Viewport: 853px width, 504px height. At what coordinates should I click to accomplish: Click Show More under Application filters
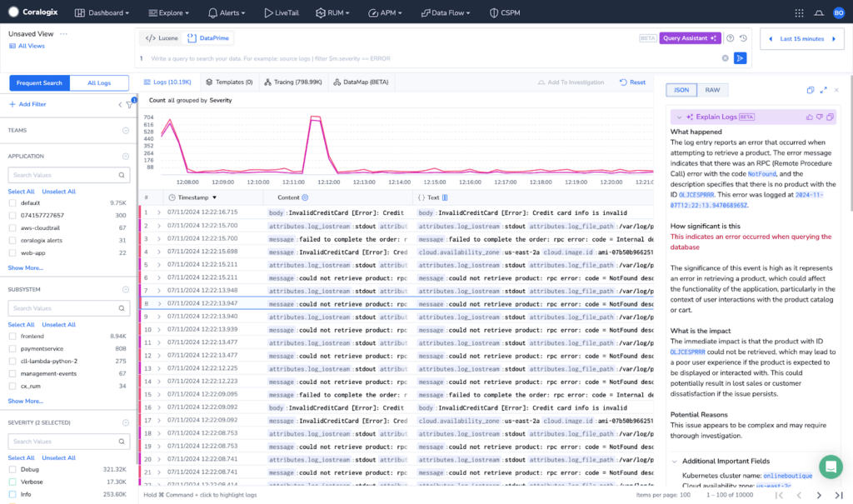point(26,267)
